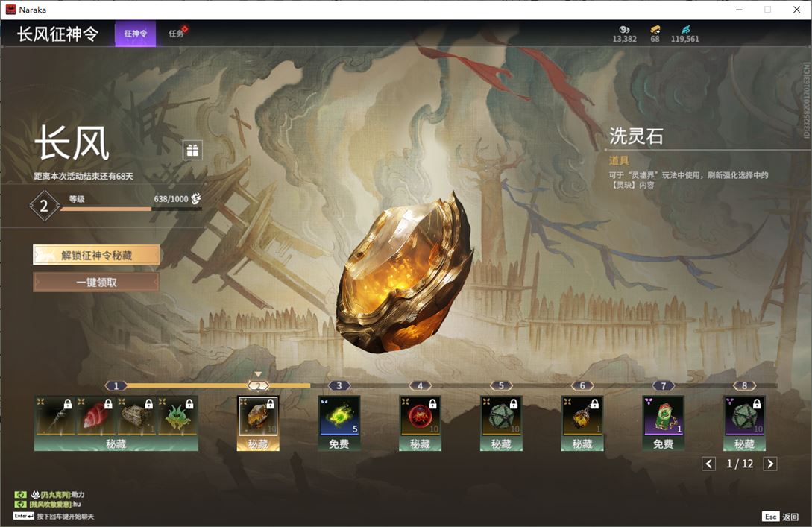Click the large 洗灵石 stone preview image
812x527 pixels.
(x=405, y=273)
